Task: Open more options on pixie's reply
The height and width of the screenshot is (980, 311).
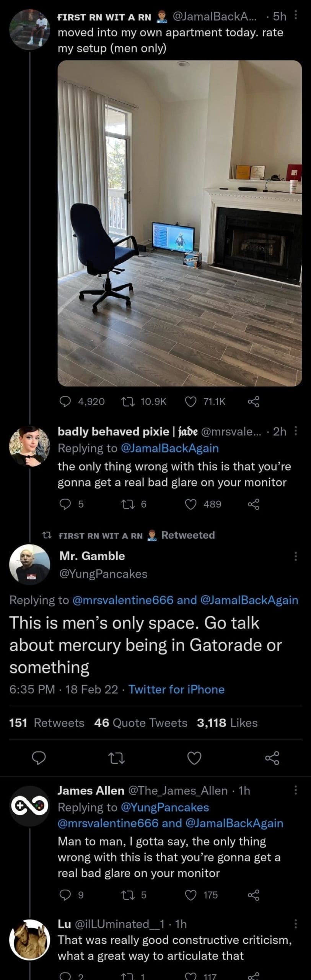Action: (x=295, y=431)
